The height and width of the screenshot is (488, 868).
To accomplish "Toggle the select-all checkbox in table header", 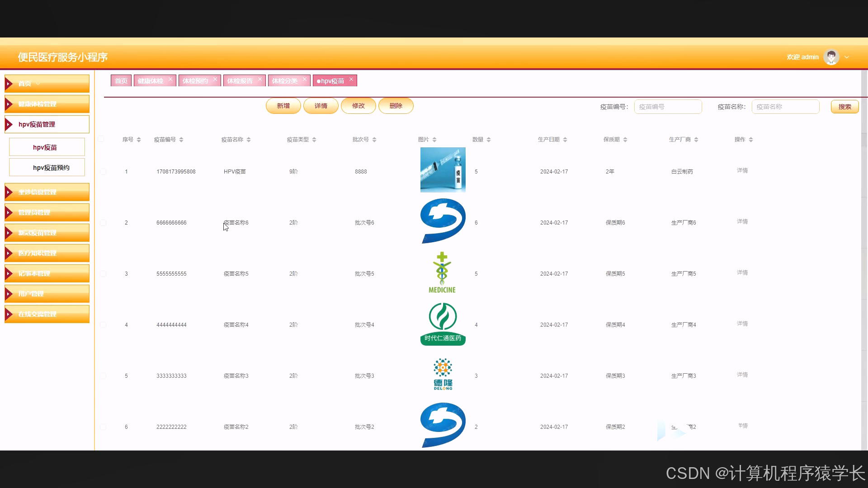I will point(101,139).
